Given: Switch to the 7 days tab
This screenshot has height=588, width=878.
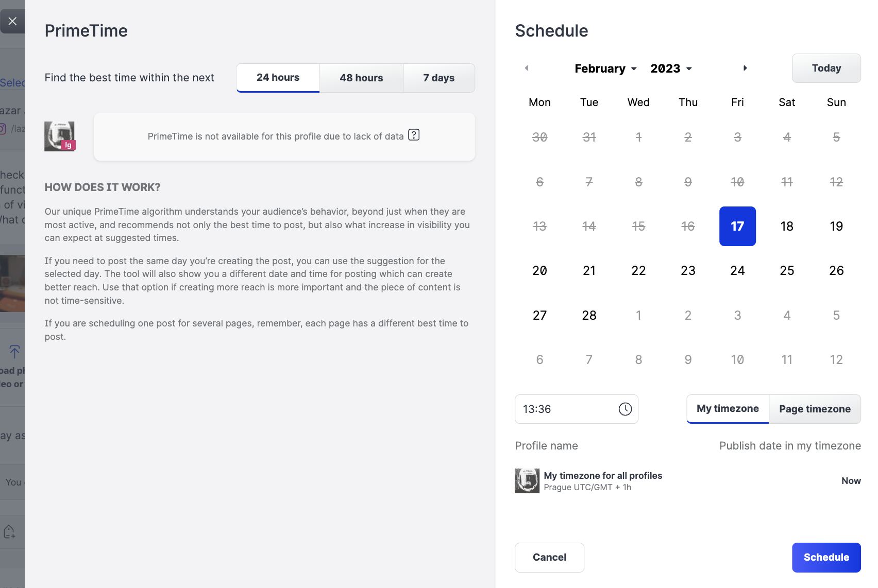Looking at the screenshot, I should (438, 78).
